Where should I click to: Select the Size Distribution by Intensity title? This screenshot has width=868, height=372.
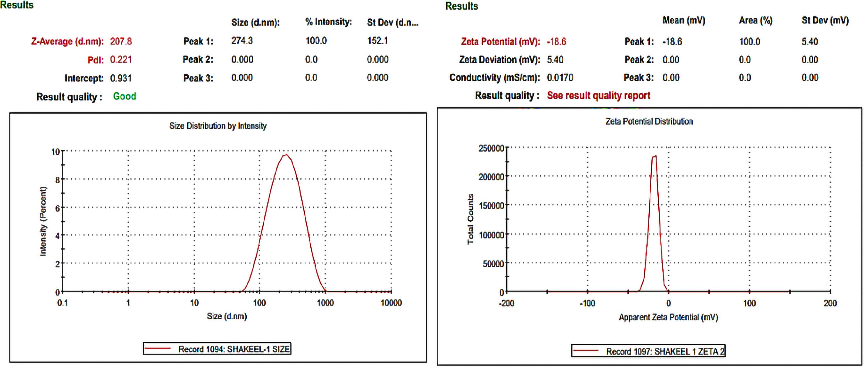click(218, 126)
